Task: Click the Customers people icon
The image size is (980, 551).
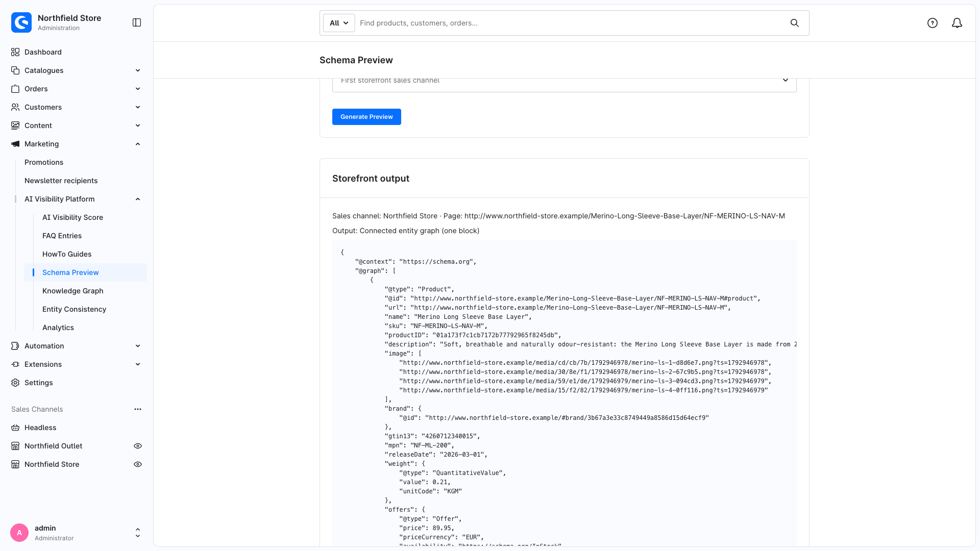Action: [x=15, y=107]
